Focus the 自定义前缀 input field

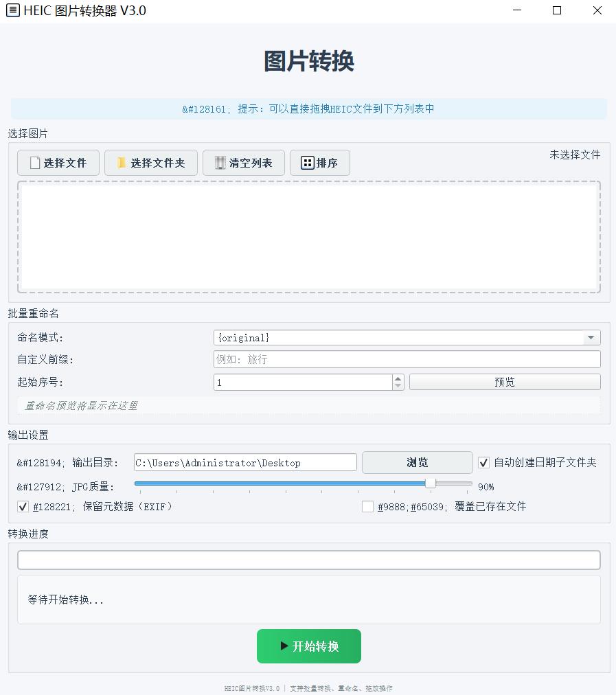click(x=407, y=359)
